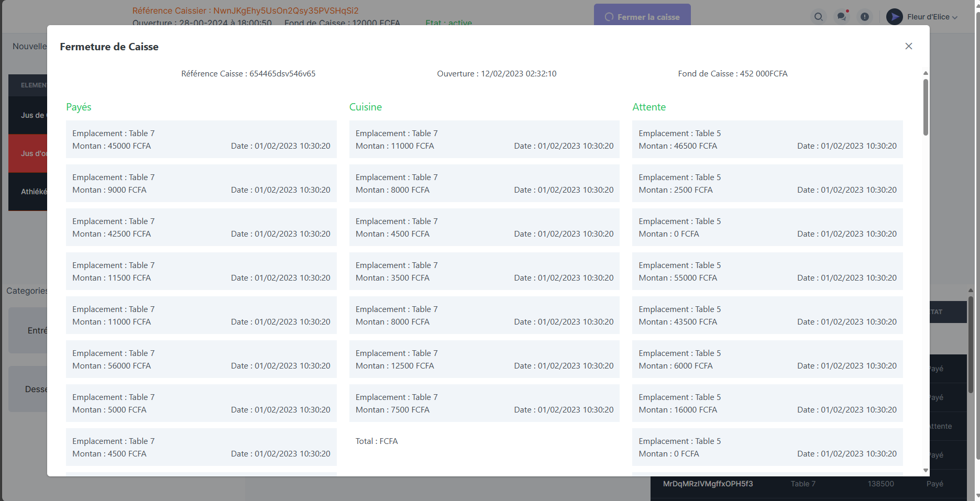Click the modal scrollbar up arrow
Viewport: 980px width, 501px height.
pyautogui.click(x=926, y=73)
